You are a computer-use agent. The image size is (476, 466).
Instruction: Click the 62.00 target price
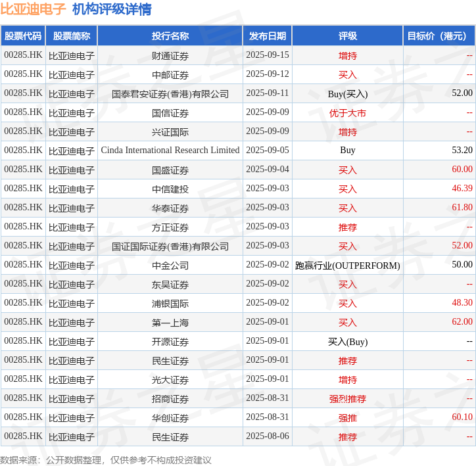pos(462,322)
